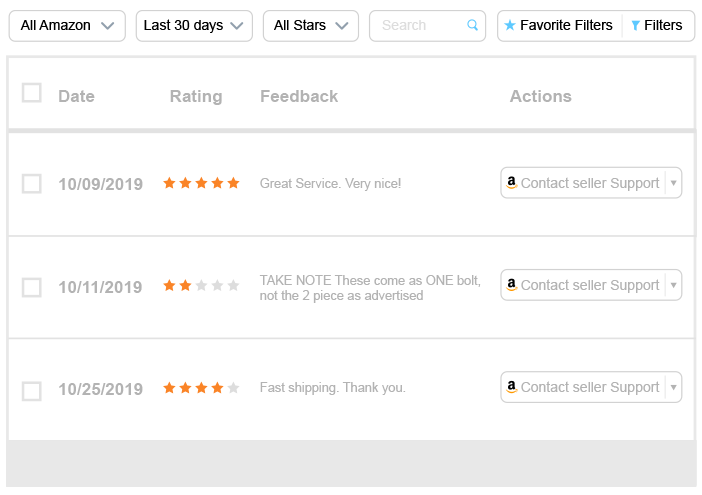Screen dimensions: 702x495
Task: Open the All Amazon marketplace dropdown
Action: click(67, 26)
